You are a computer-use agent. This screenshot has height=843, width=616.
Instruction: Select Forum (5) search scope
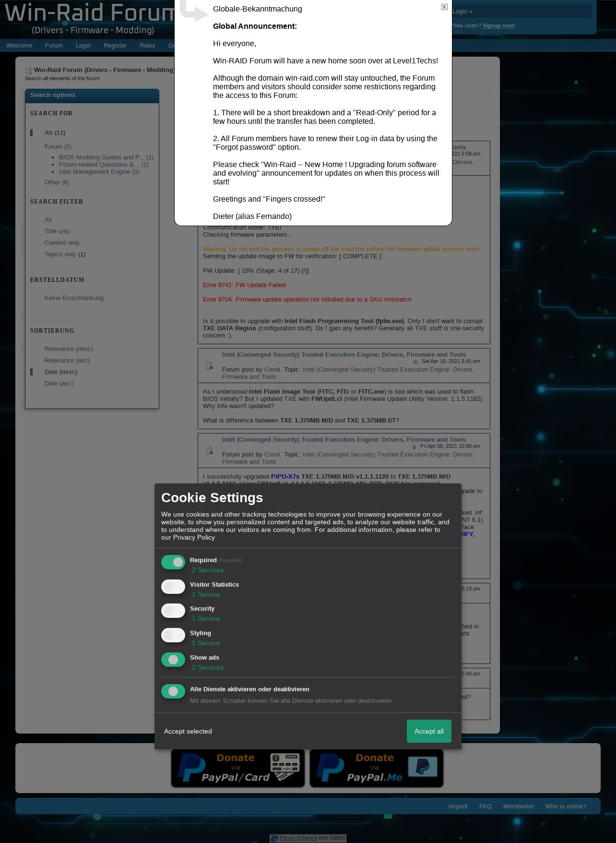coord(58,146)
